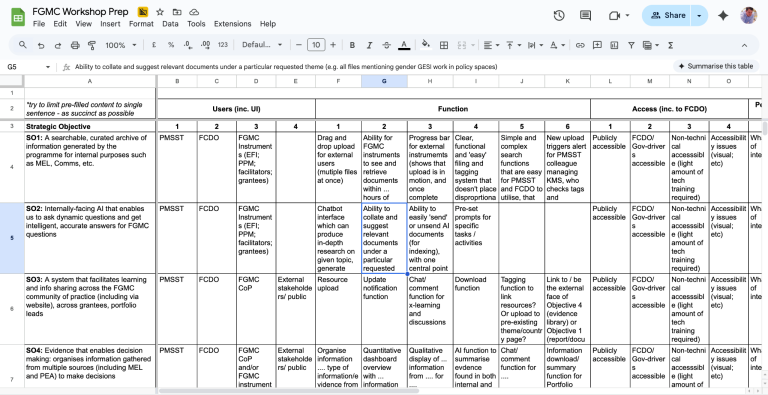The width and height of the screenshot is (768, 395).
Task: Click the move to folder icon
Action: 177,12
